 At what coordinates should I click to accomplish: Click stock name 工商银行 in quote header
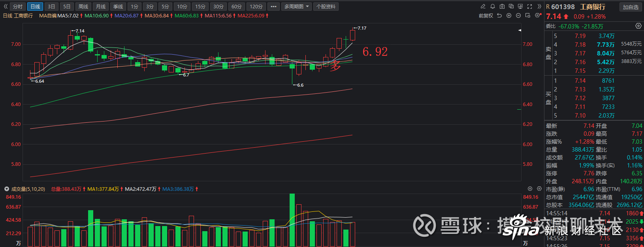pyautogui.click(x=593, y=7)
